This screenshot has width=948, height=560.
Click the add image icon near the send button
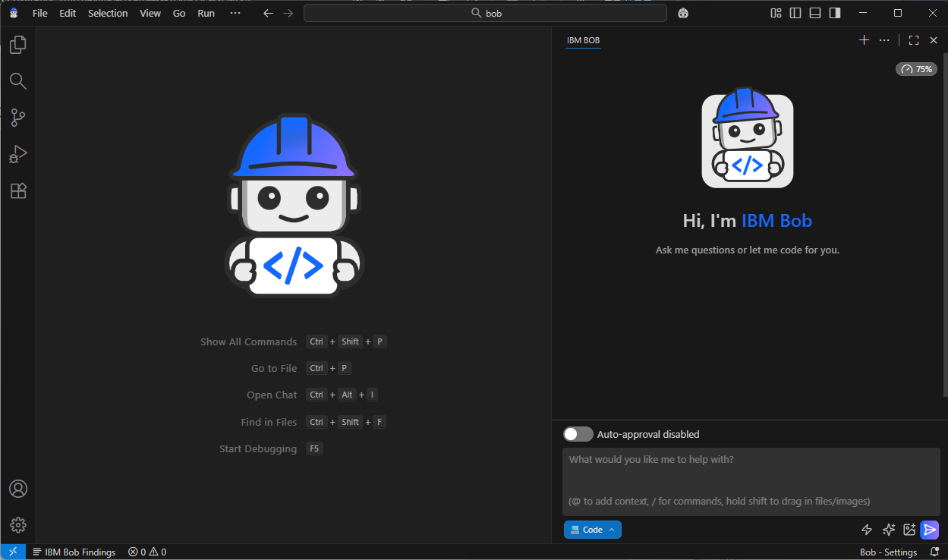909,530
